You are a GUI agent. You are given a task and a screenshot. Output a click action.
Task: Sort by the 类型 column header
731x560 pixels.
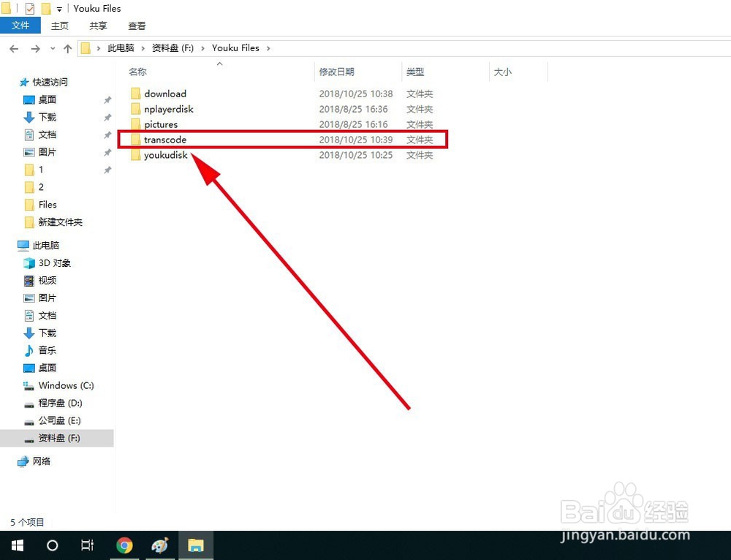[x=415, y=72]
